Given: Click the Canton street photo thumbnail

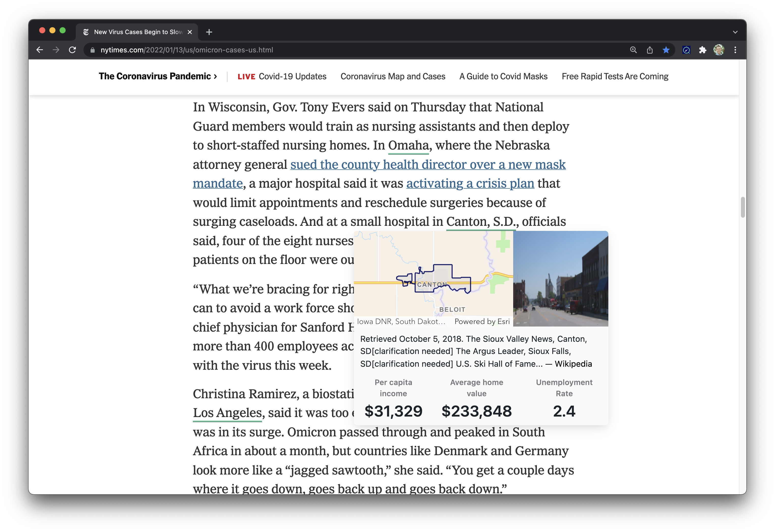Looking at the screenshot, I should (560, 279).
